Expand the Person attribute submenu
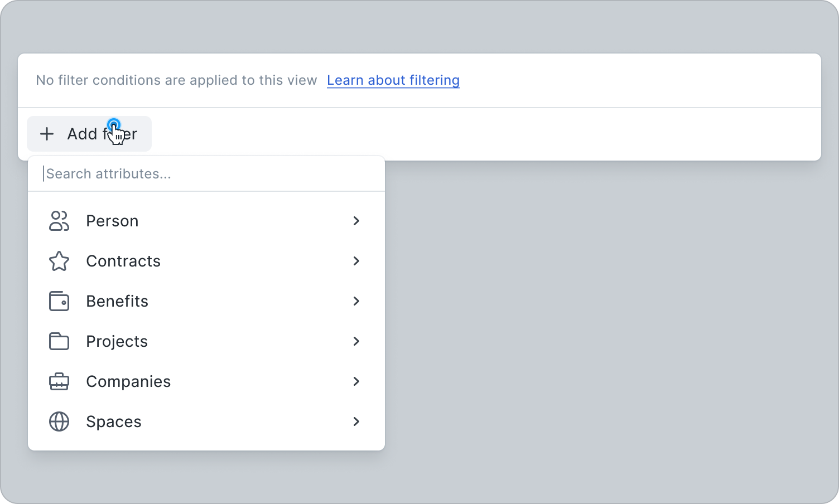839x504 pixels. pyautogui.click(x=356, y=221)
